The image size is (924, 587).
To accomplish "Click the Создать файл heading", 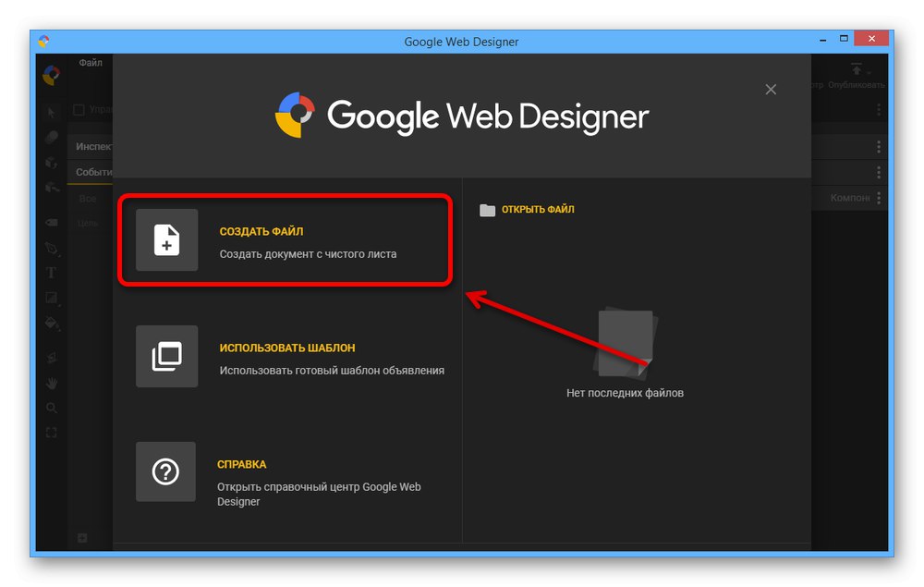I will point(261,232).
